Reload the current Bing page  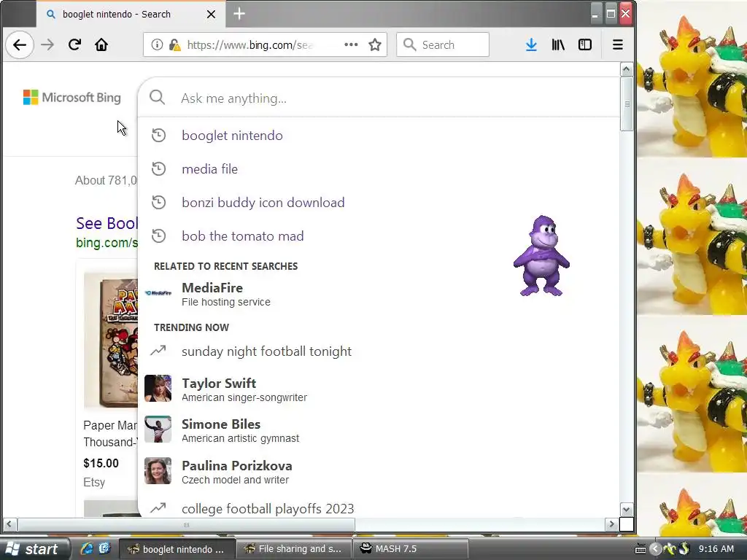pyautogui.click(x=74, y=44)
